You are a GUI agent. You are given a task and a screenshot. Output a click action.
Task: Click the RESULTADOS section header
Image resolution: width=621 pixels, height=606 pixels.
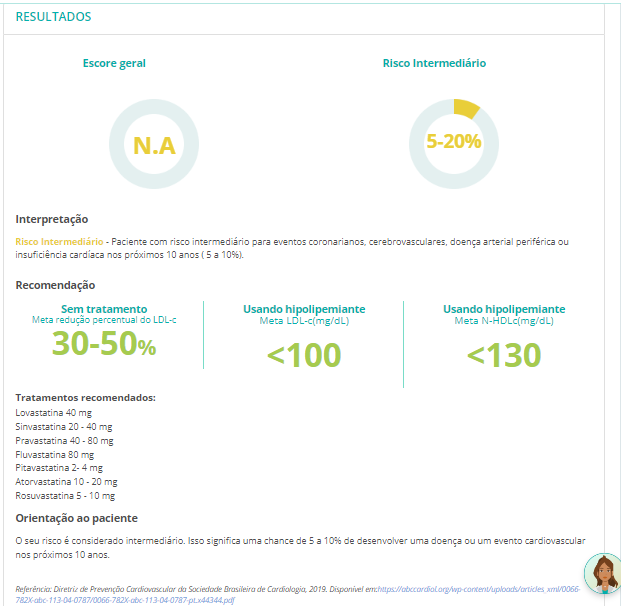coord(53,17)
